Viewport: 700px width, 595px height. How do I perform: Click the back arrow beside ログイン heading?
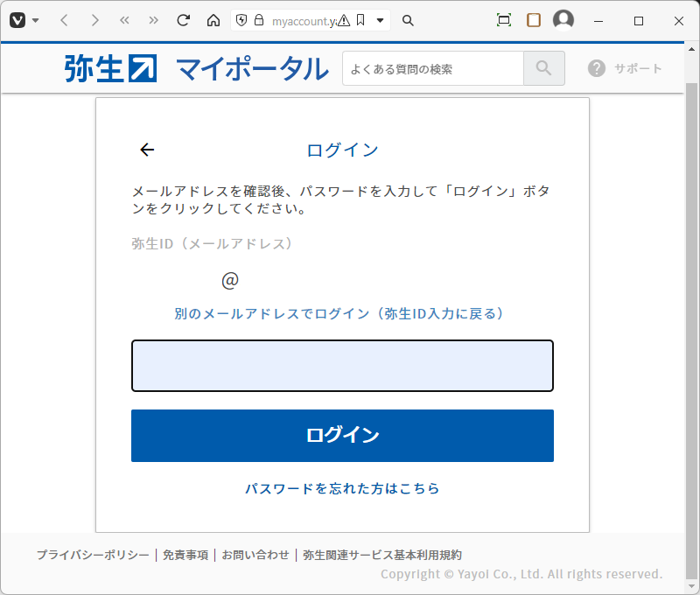(147, 150)
